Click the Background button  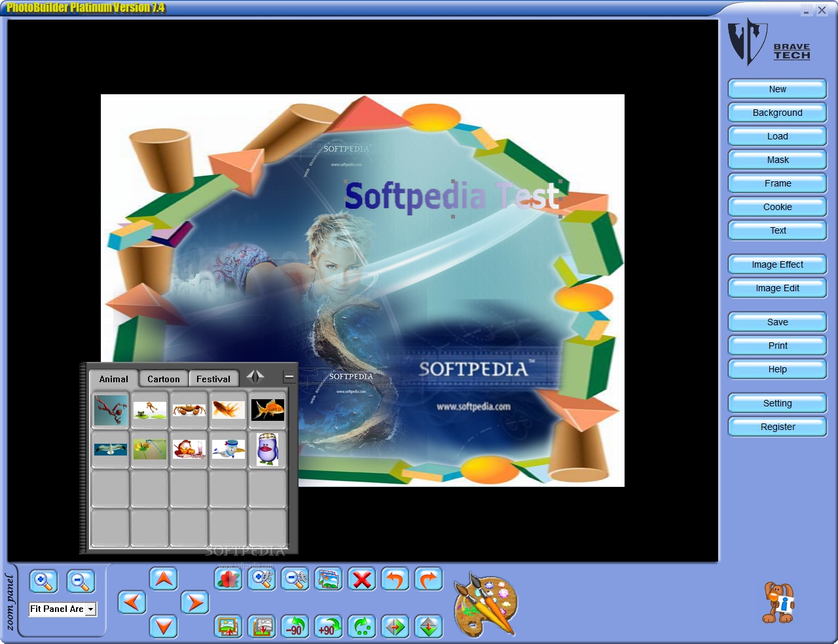[x=778, y=113]
